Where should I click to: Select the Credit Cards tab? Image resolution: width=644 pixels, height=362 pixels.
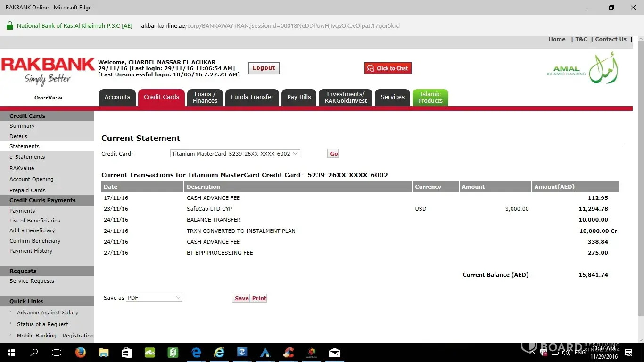(161, 97)
